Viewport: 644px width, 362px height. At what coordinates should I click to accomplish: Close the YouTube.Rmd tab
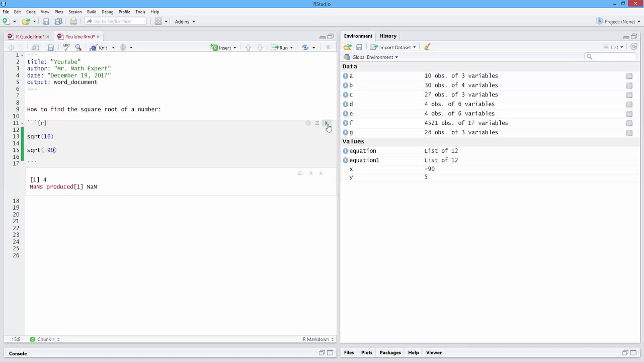[x=98, y=37]
